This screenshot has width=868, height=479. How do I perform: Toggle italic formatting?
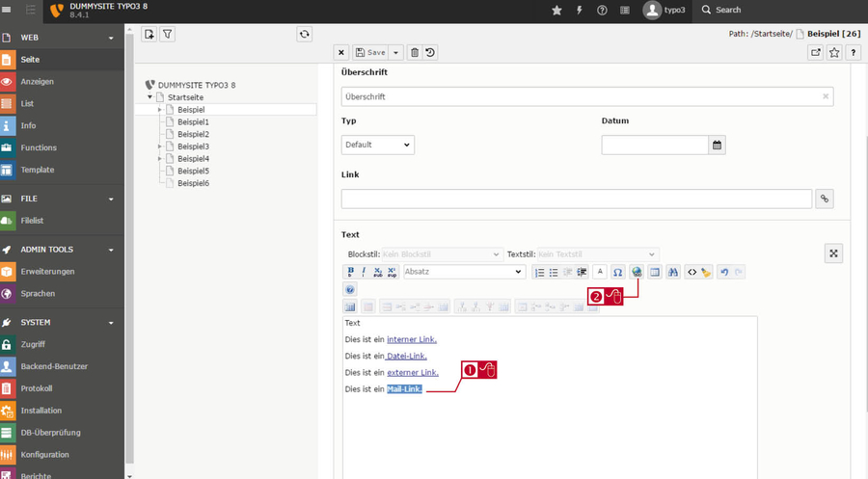(364, 272)
